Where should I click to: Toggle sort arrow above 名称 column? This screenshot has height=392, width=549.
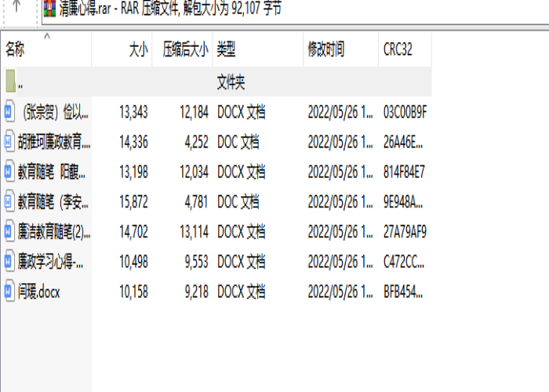(46, 36)
